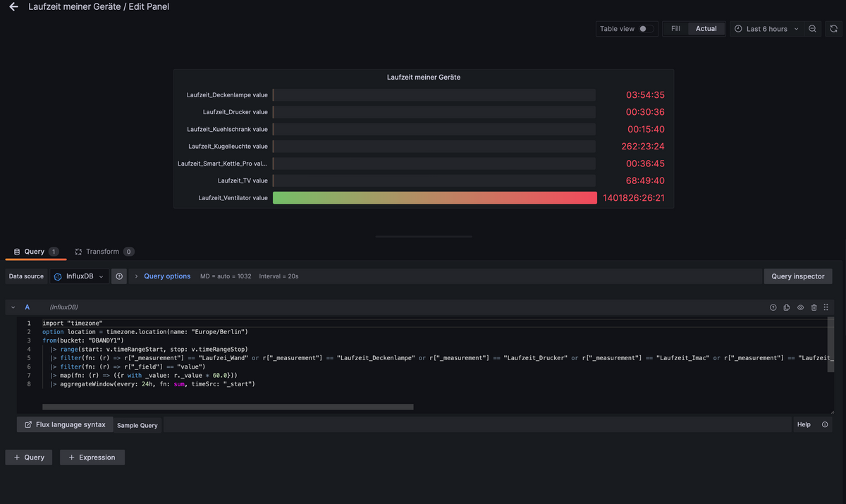Click the query A drag handle icon
This screenshot has height=504, width=846.
point(826,307)
